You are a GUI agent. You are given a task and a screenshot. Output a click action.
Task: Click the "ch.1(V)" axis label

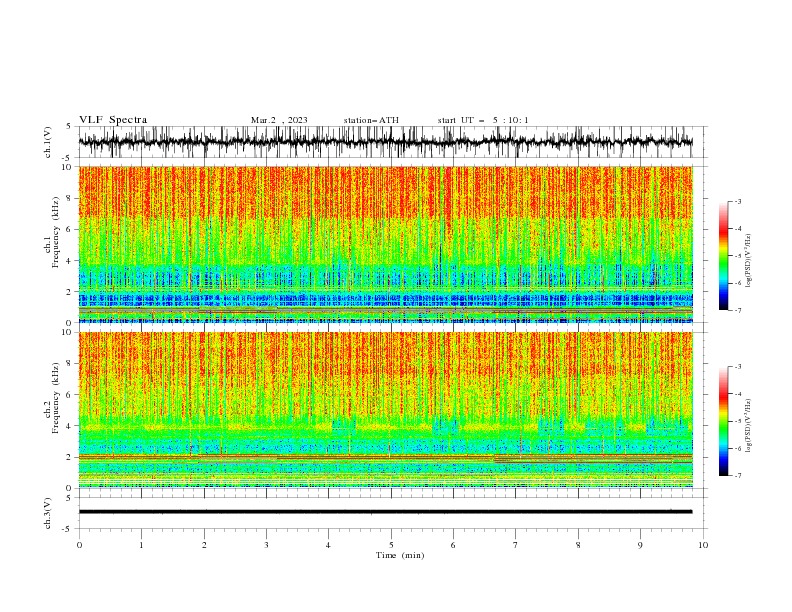(48, 142)
